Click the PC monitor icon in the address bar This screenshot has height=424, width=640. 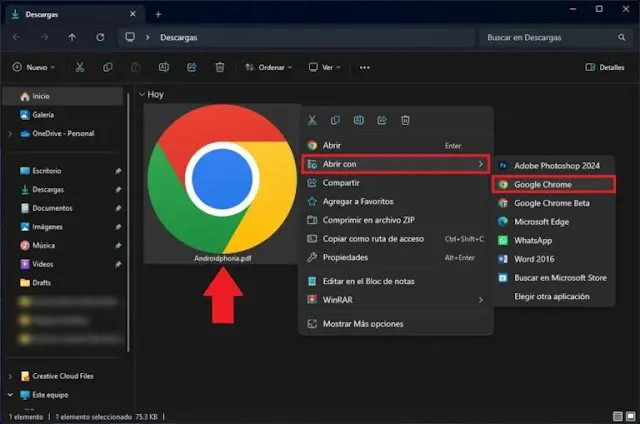pos(130,37)
